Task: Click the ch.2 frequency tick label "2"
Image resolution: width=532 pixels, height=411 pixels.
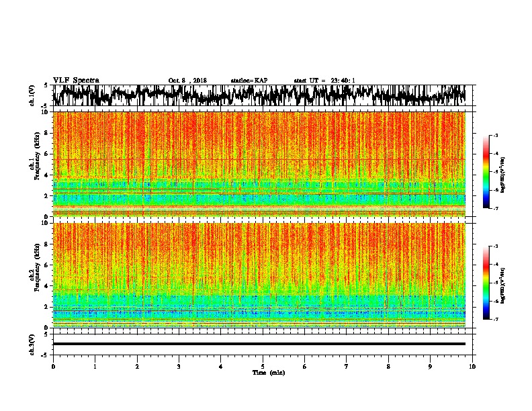Action: [x=46, y=307]
